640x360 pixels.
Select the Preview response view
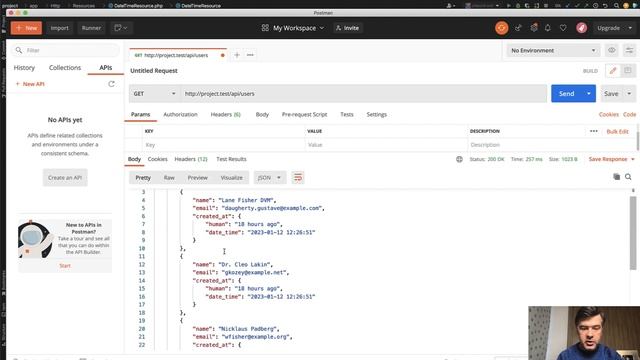click(198, 178)
